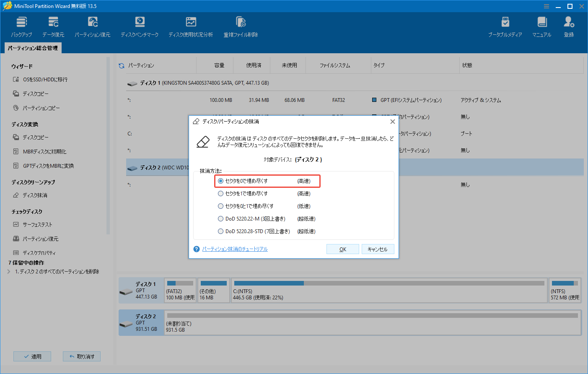588x374 pixels.
Task: Choose DoD 5220.22-M (3回上書き) option
Action: [x=221, y=218]
